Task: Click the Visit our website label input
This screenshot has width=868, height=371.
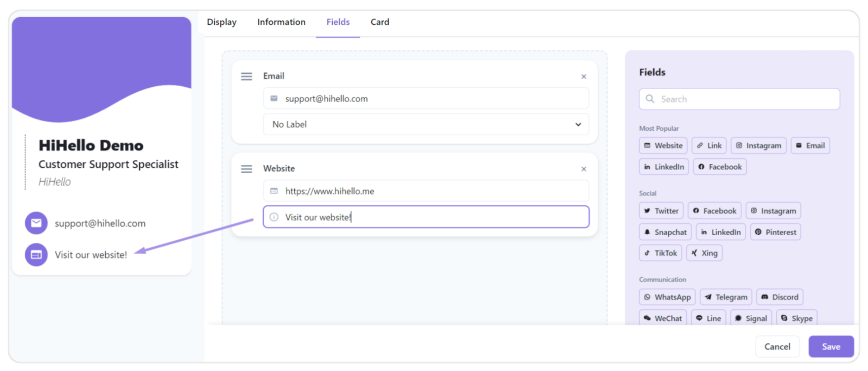Action: 426,217
